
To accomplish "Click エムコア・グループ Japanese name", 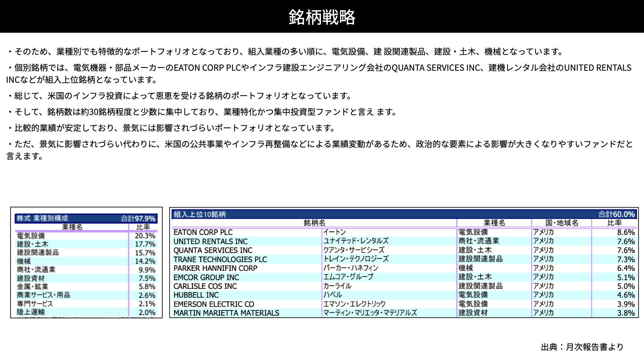I will point(348,277).
